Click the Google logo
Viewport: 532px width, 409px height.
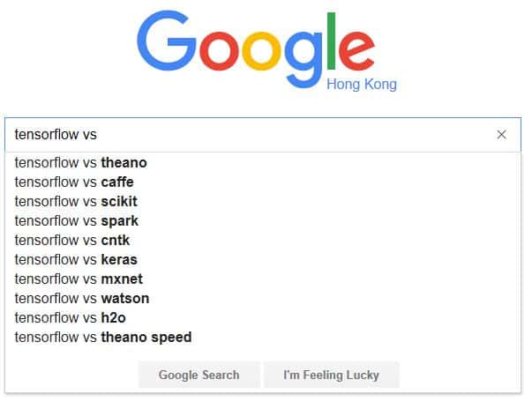[x=263, y=48]
